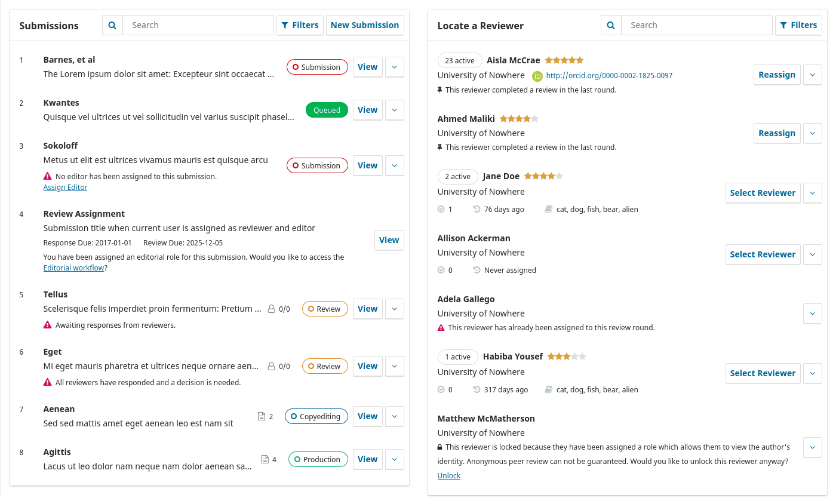Open search in the Submissions panel
The image size is (836, 504).
click(x=112, y=24)
